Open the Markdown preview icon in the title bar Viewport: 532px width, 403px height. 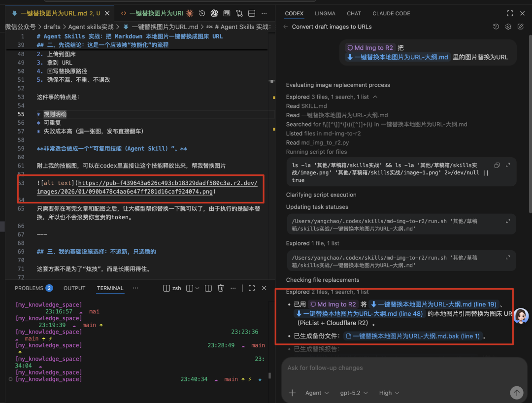(x=227, y=13)
